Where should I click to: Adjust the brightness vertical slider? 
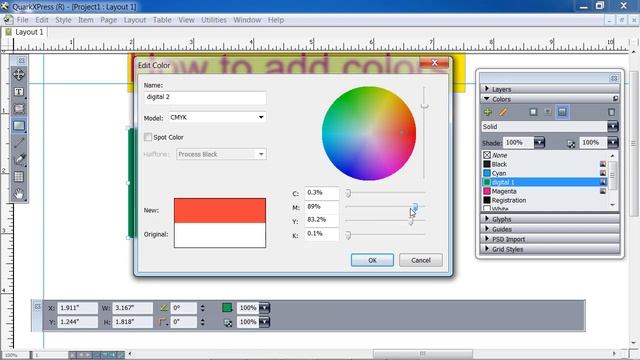[x=424, y=106]
